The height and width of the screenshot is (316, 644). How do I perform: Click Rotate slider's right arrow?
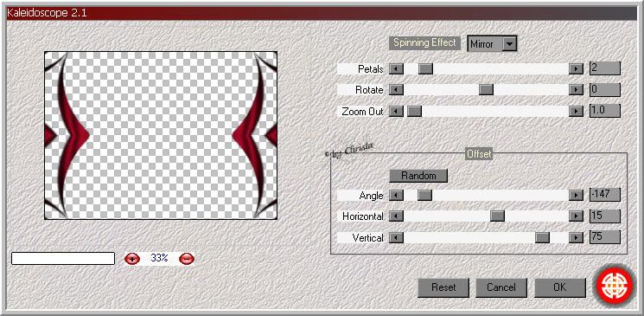(x=576, y=90)
